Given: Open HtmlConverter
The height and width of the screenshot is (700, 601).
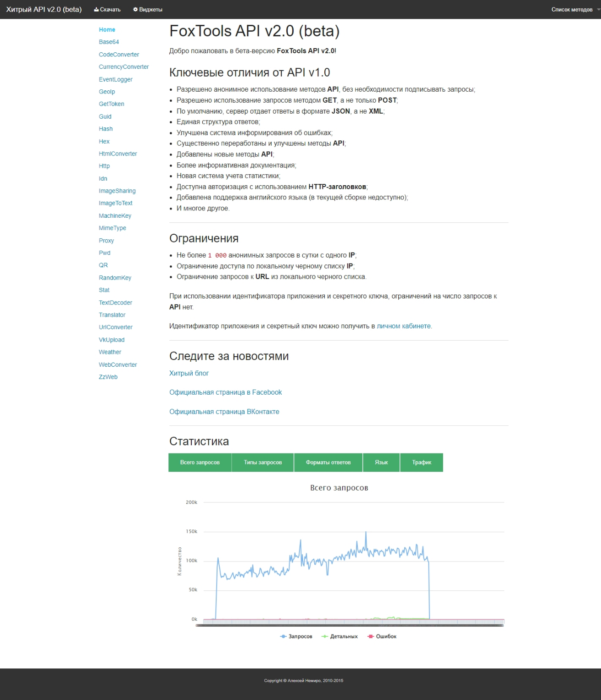Looking at the screenshot, I should (x=118, y=154).
